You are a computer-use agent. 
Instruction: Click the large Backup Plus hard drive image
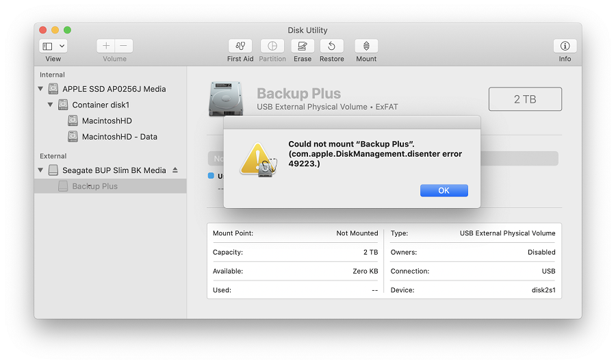(x=226, y=99)
